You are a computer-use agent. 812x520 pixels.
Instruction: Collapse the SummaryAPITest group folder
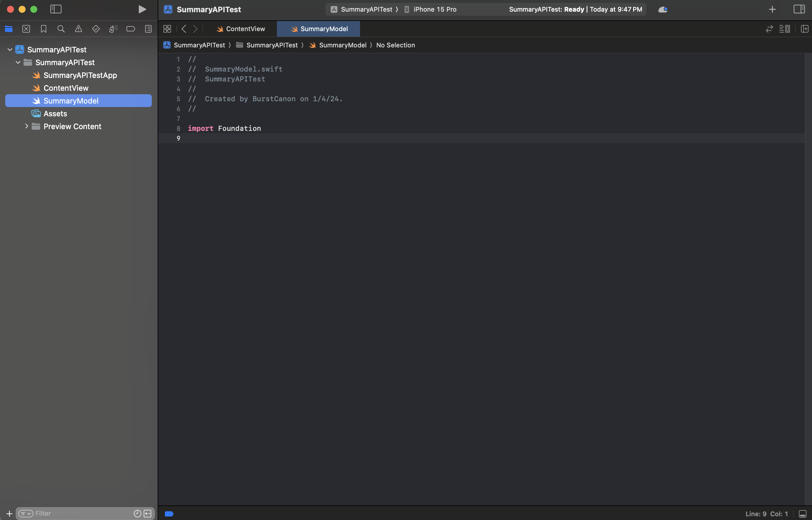18,63
